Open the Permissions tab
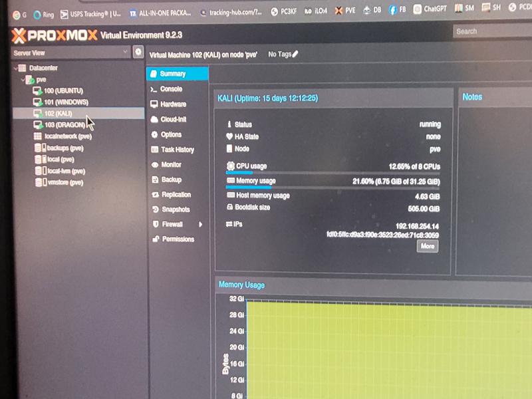 click(179, 239)
